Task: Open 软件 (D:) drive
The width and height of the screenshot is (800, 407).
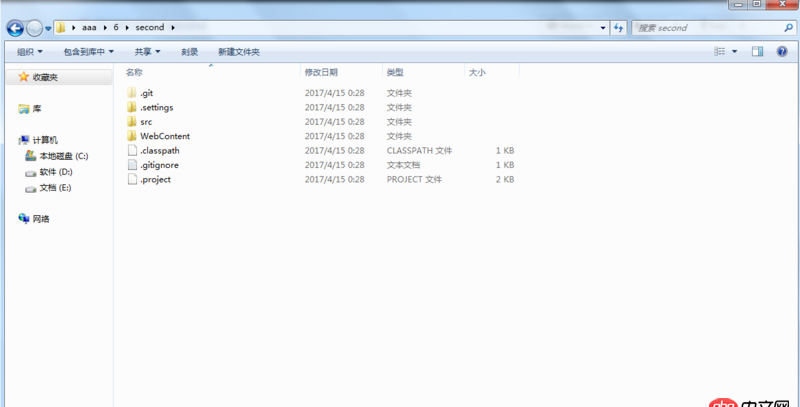Action: coord(56,172)
